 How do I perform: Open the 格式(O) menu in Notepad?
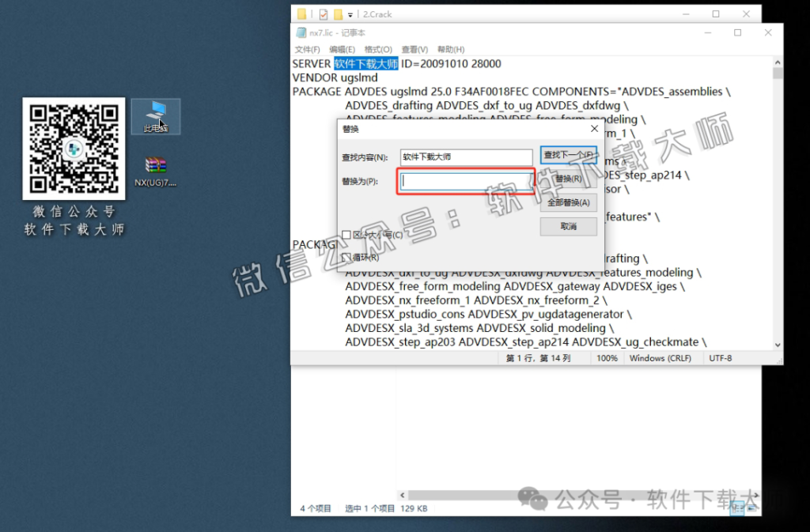[x=378, y=49]
